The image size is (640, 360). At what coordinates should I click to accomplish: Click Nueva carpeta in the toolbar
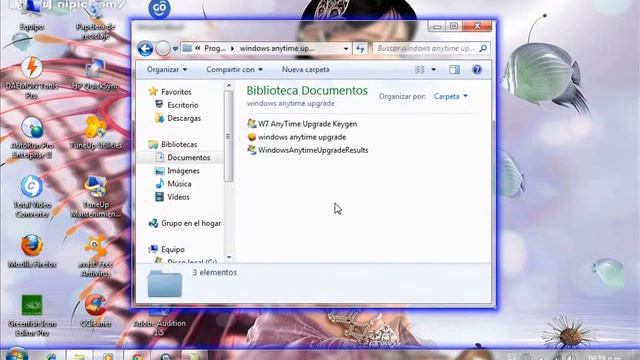[x=305, y=70]
